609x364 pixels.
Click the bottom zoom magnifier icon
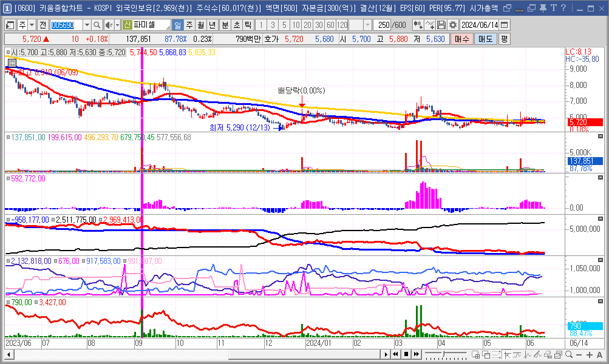pyautogui.click(x=568, y=354)
